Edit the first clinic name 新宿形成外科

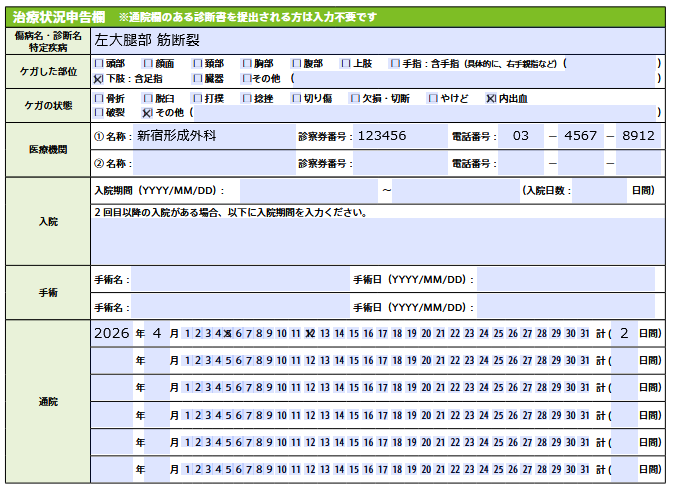[x=212, y=135]
